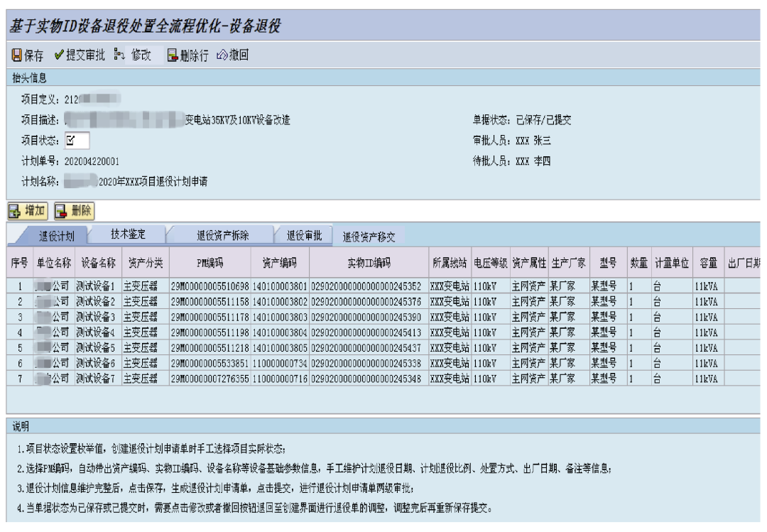
Task: Click 删除行 text in toolbar
Action: tap(194, 55)
